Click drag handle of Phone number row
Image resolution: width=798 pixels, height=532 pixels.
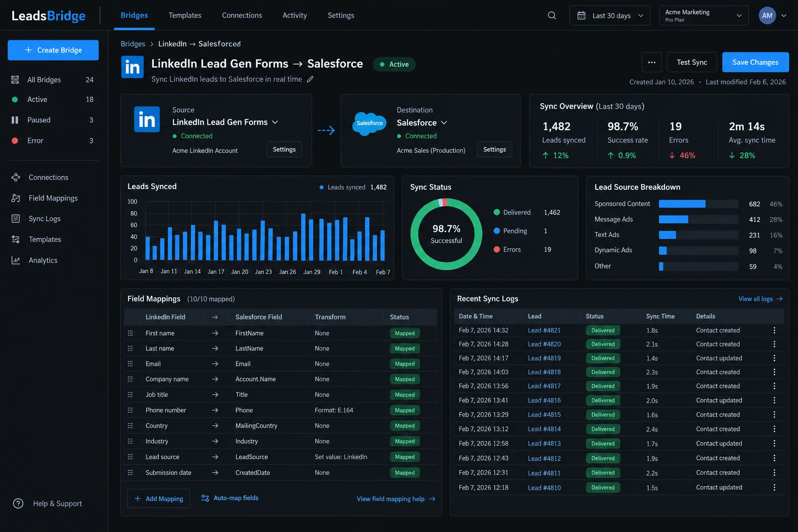(x=130, y=410)
